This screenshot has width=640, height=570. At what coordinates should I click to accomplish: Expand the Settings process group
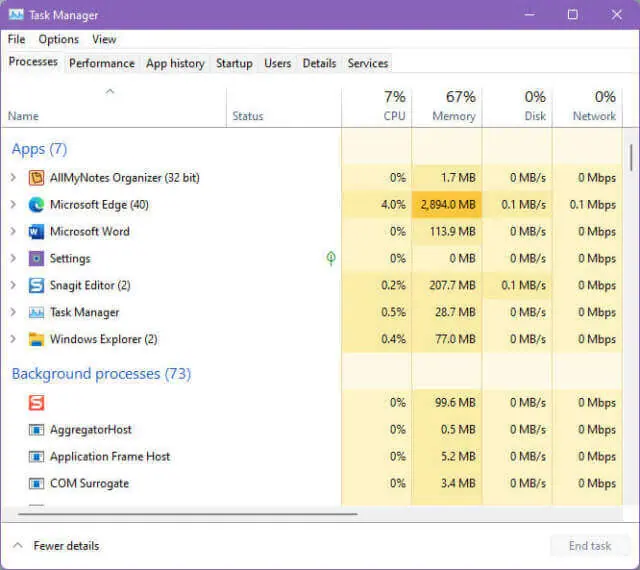13,258
